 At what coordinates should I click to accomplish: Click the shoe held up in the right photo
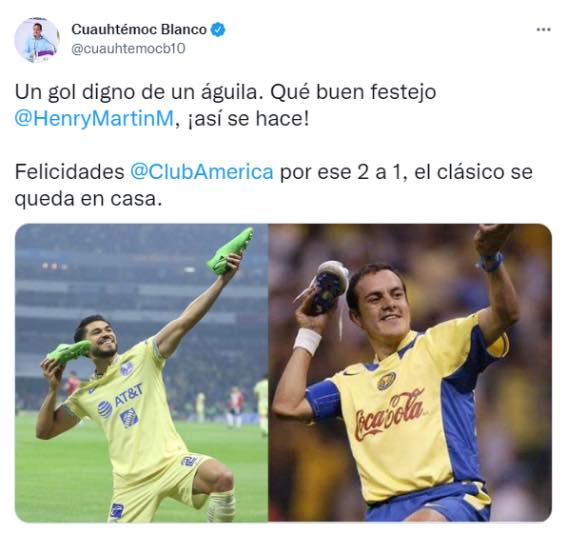point(327,287)
